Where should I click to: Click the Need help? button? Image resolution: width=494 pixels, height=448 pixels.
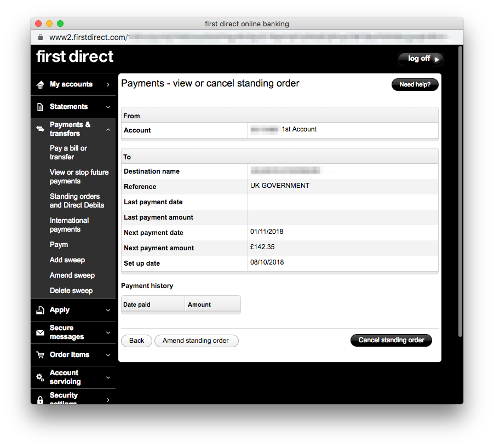point(415,84)
